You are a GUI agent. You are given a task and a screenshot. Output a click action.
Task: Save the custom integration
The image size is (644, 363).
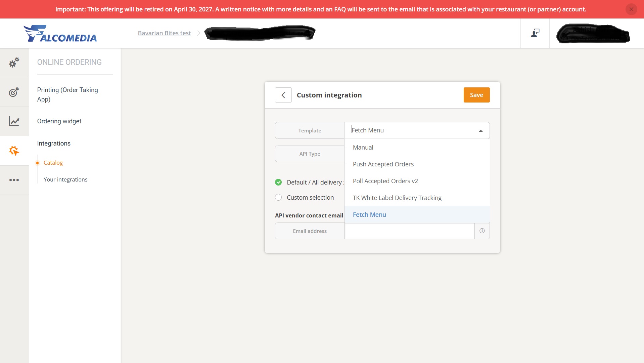(x=476, y=95)
